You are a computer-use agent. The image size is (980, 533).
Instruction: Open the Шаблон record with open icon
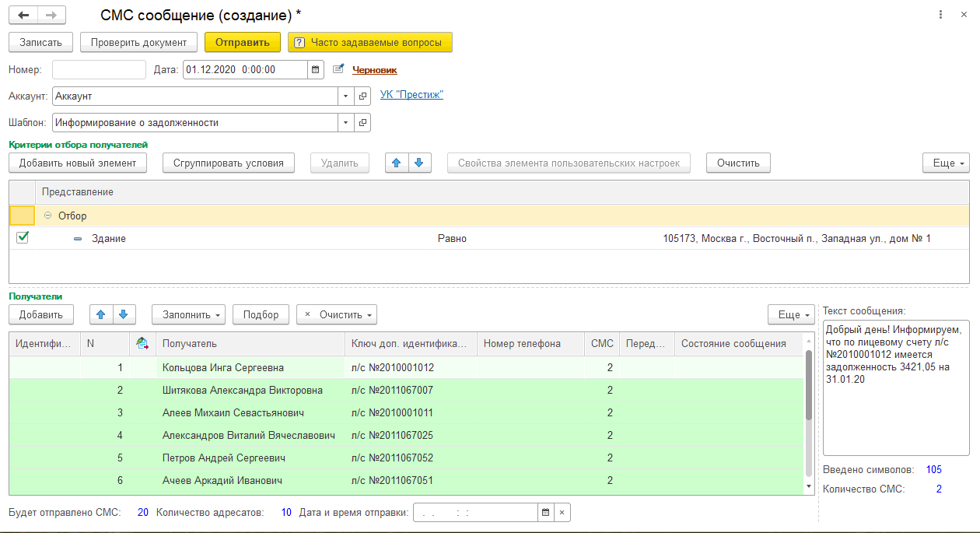[x=362, y=123]
